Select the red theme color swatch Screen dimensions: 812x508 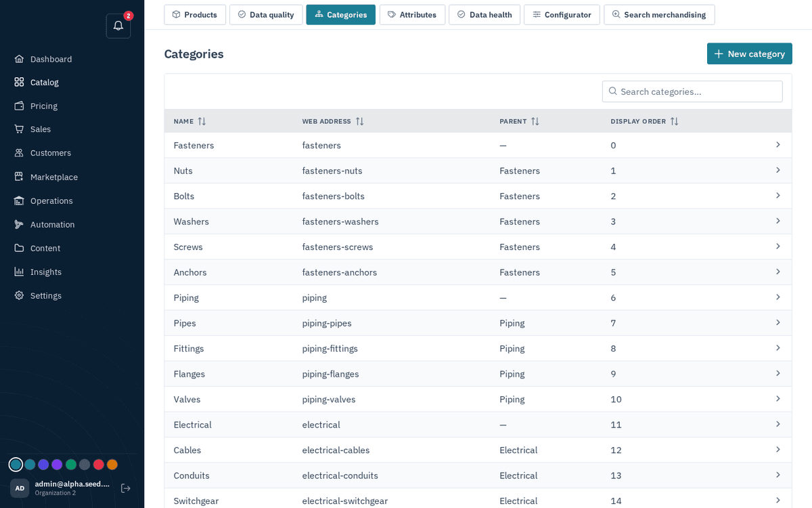[98, 465]
